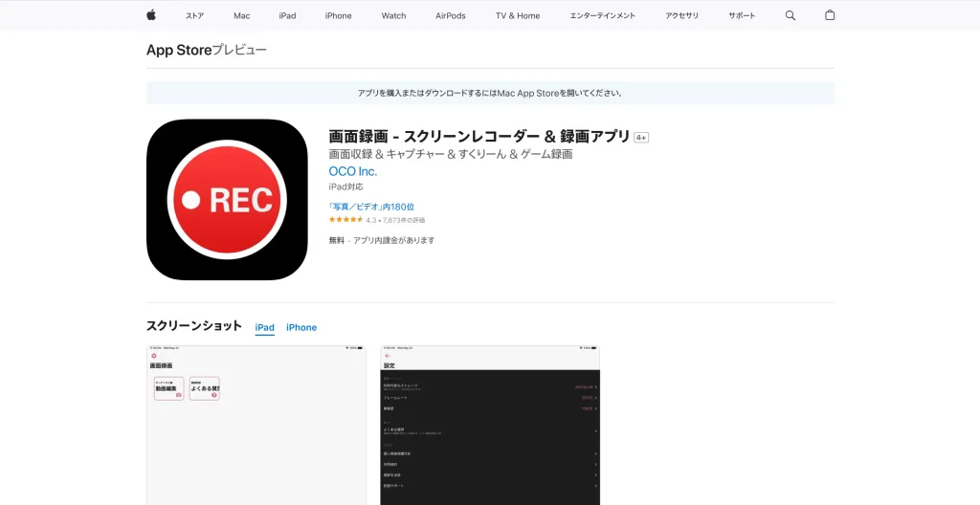Click the 無料 · アプリ内課金があります text
The image size is (980, 505).
[382, 240]
